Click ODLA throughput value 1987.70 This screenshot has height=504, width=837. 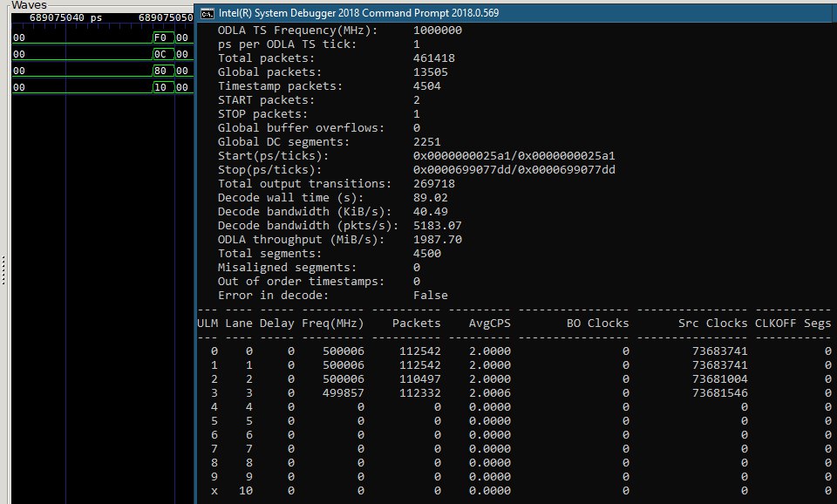tap(438, 239)
